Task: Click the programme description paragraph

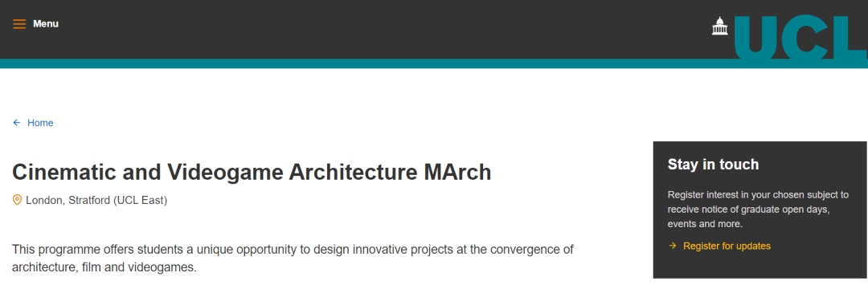Action: [x=293, y=258]
